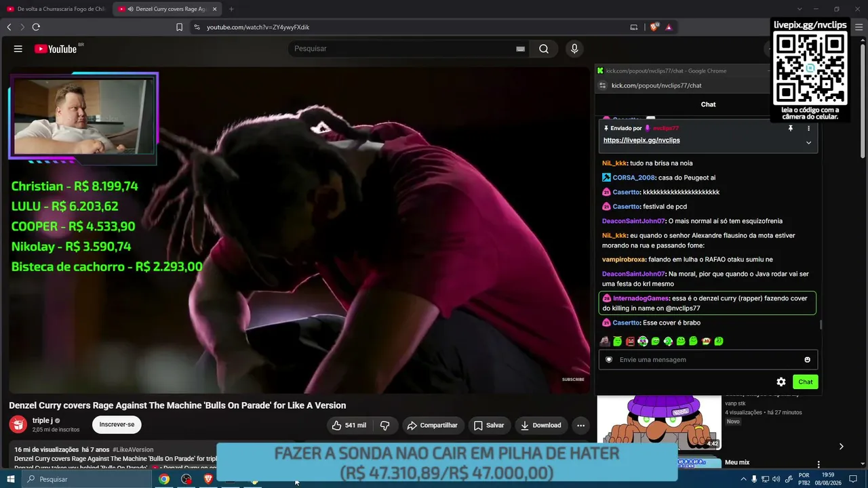The width and height of the screenshot is (868, 488).
Task: Switch to the 'De volta a Churrascaria' tab
Action: [x=56, y=9]
